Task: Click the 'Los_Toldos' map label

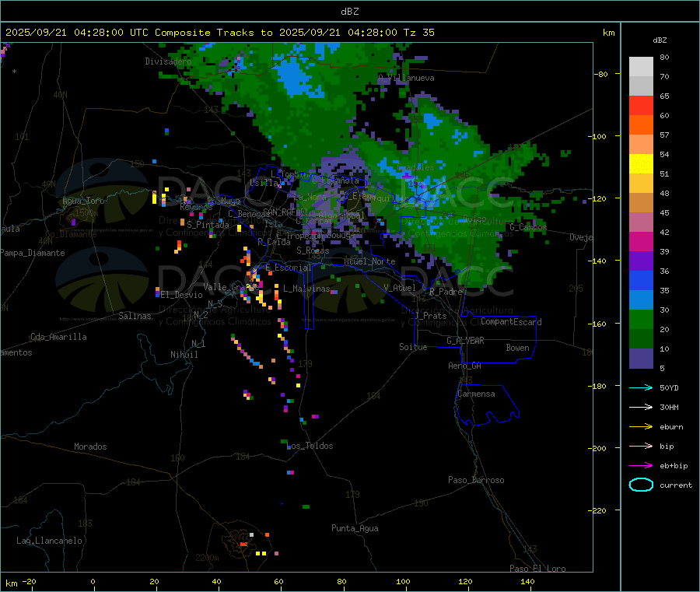Action: coord(310,446)
